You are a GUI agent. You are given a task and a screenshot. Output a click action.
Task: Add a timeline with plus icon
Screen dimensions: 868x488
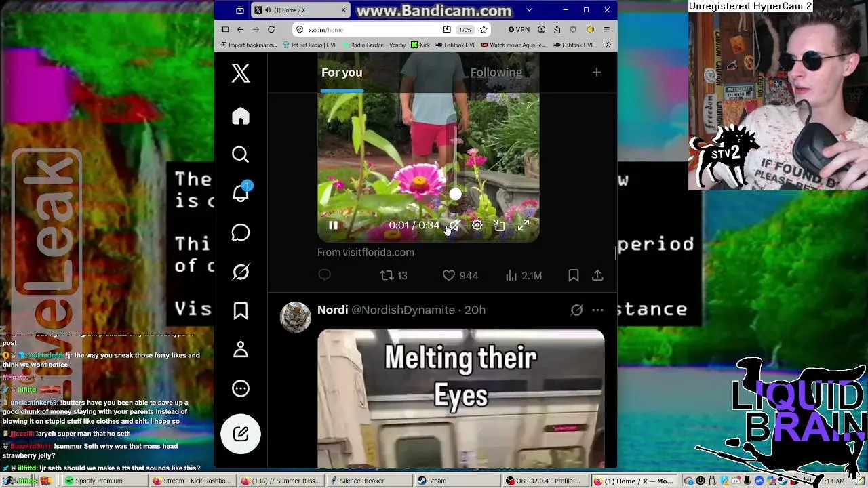tap(597, 72)
